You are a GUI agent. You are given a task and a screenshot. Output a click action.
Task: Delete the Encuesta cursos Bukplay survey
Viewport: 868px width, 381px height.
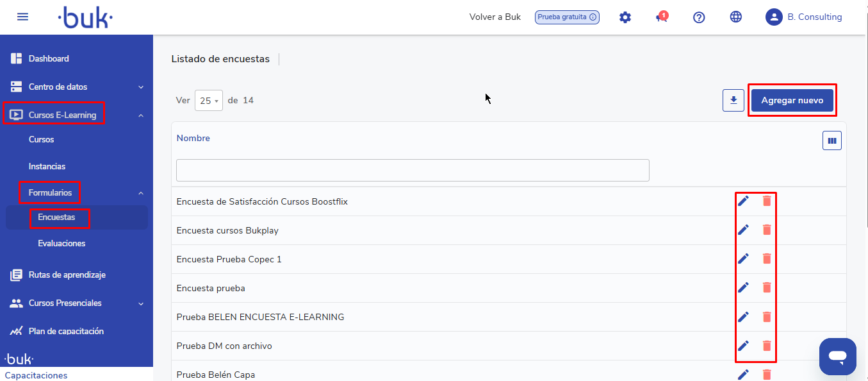[767, 230]
